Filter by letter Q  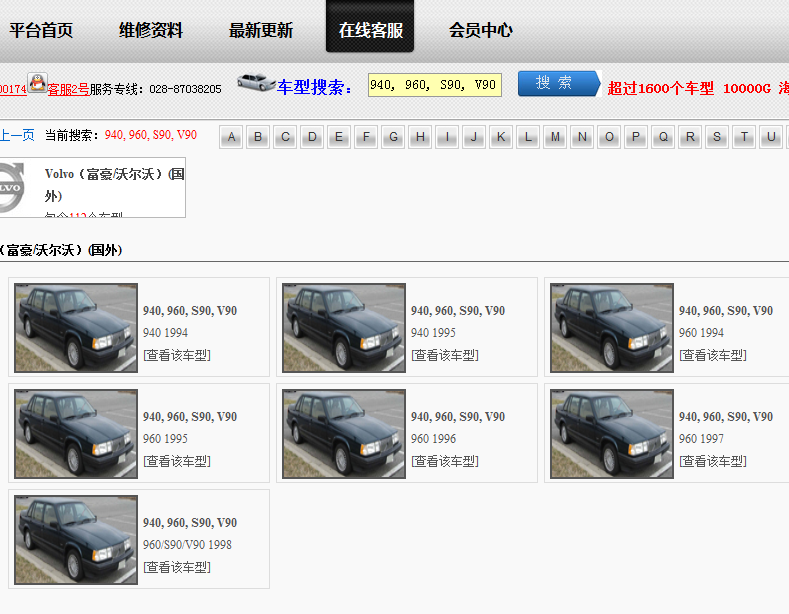point(663,137)
